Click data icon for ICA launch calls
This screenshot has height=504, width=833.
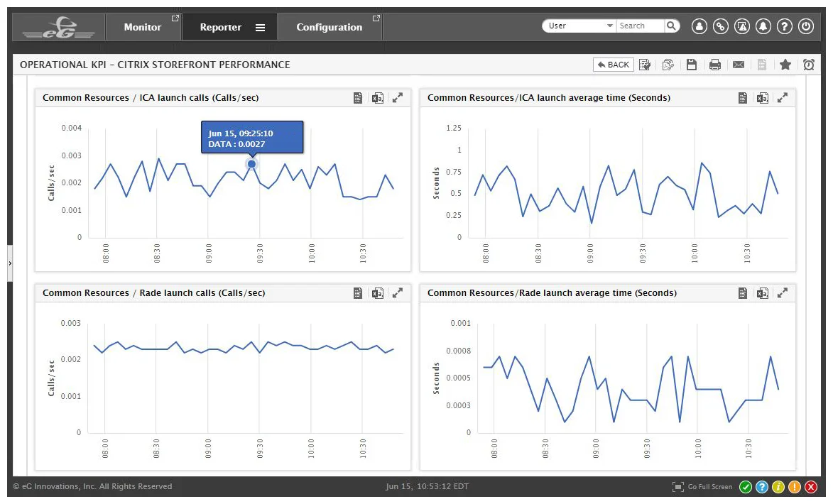tap(358, 98)
